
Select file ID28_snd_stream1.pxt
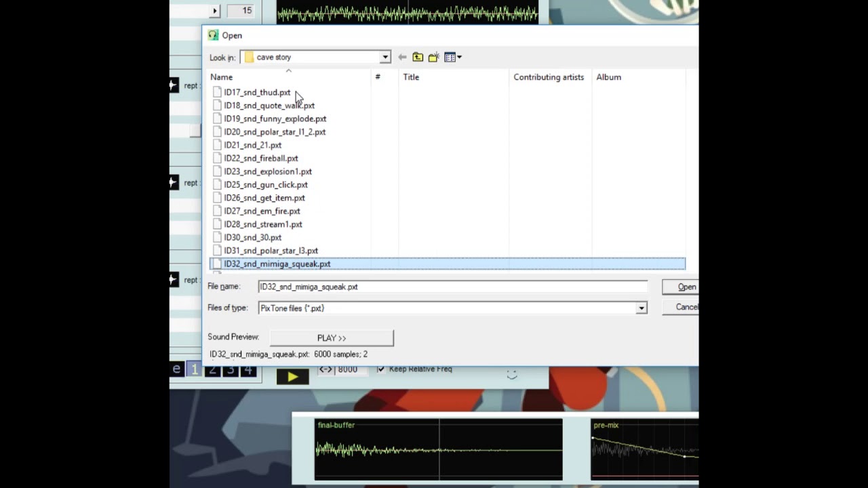263,224
